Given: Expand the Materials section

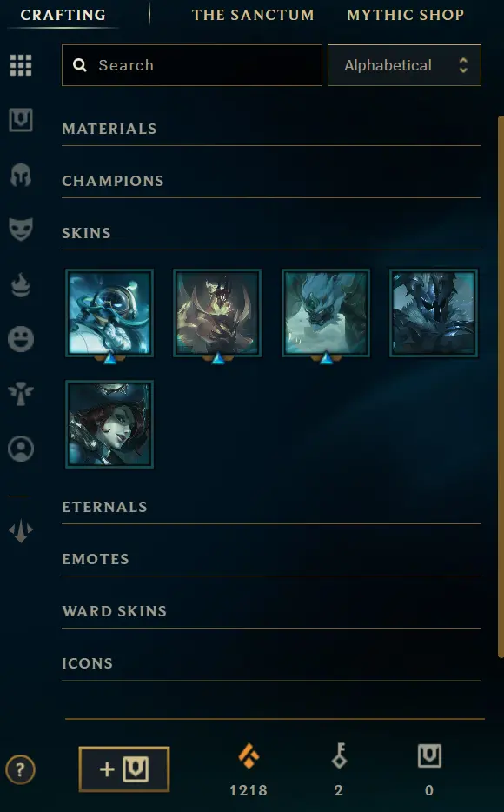Looking at the screenshot, I should tap(271, 129).
